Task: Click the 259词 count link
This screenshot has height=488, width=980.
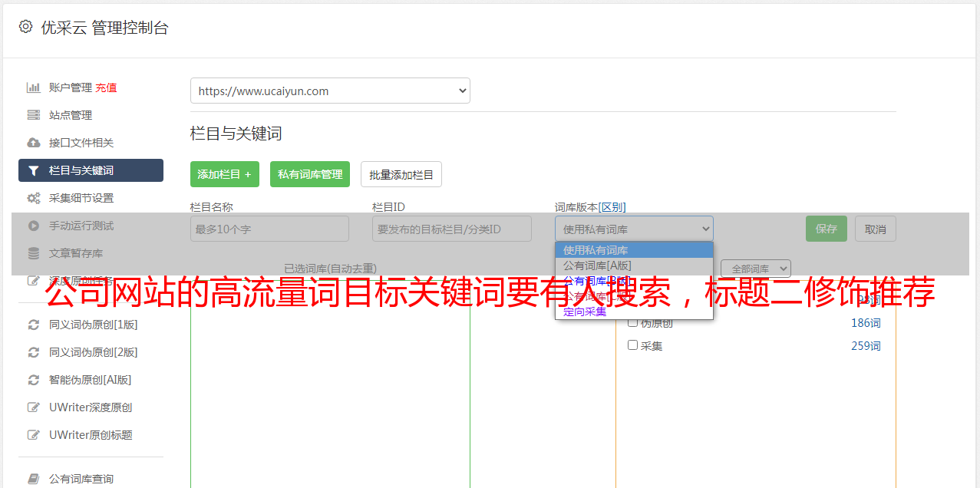Action: 866,346
